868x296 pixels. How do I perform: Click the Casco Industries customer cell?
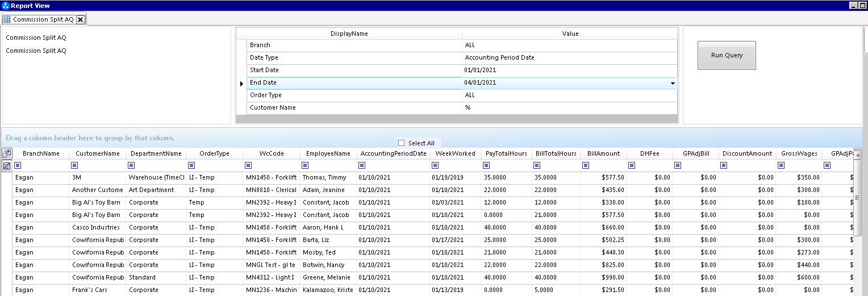point(98,227)
